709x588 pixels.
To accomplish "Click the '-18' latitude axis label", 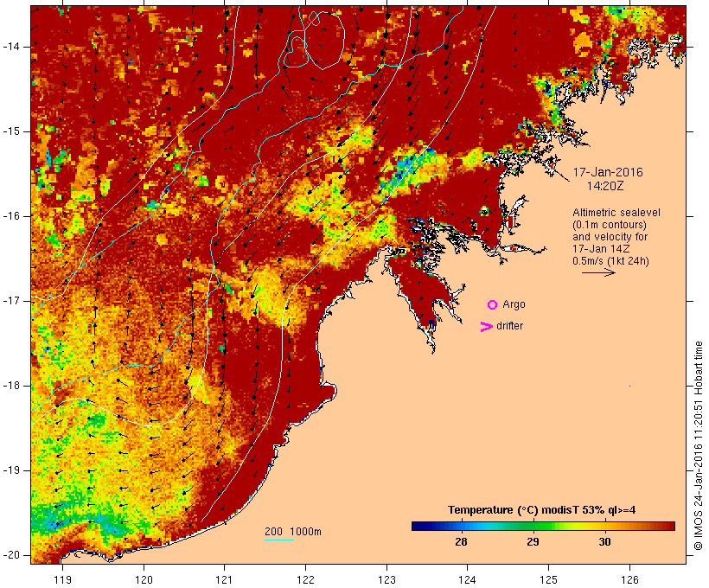I will pyautogui.click(x=11, y=386).
